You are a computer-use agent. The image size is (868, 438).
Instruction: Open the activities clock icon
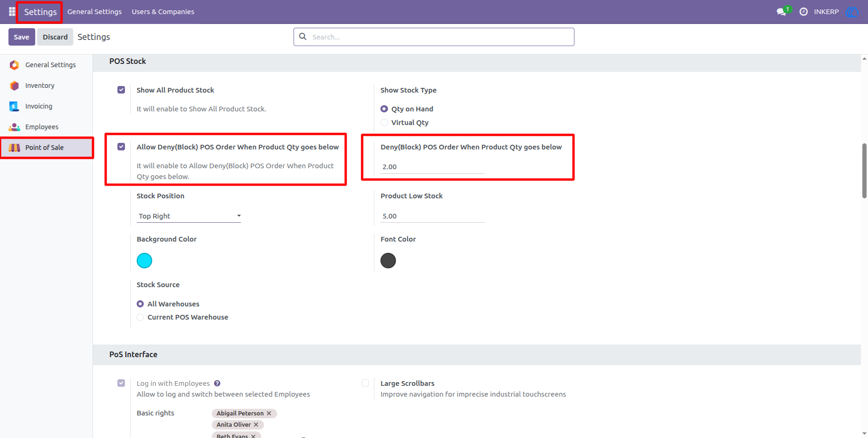pyautogui.click(x=804, y=12)
